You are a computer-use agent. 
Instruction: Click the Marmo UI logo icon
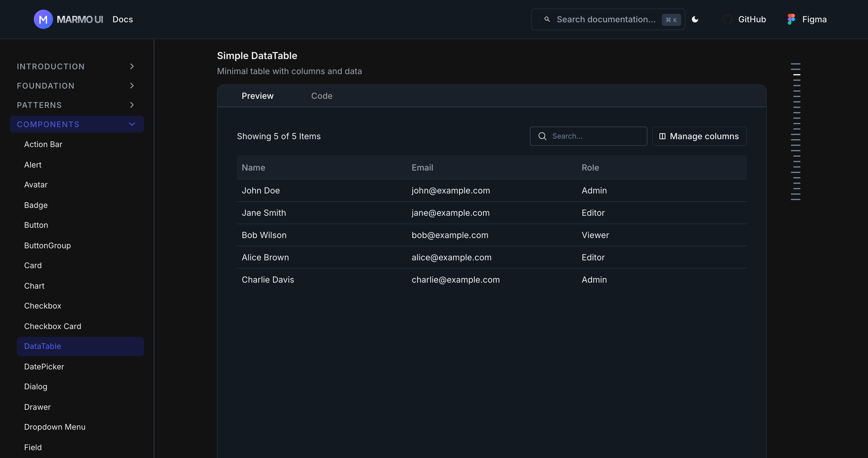pos(43,19)
